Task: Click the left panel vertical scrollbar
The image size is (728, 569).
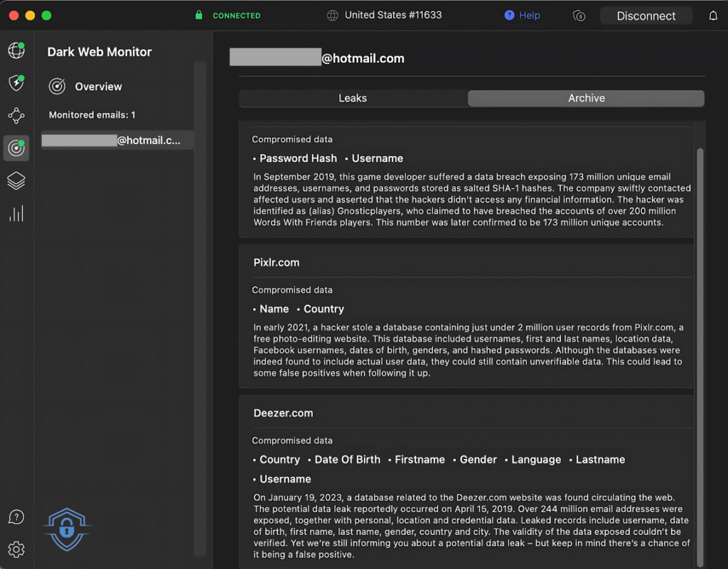Action: point(200,308)
